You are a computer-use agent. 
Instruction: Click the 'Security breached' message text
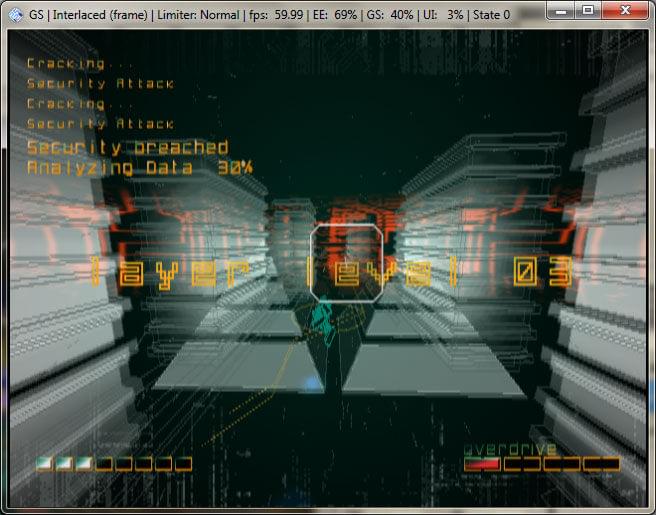point(128,148)
